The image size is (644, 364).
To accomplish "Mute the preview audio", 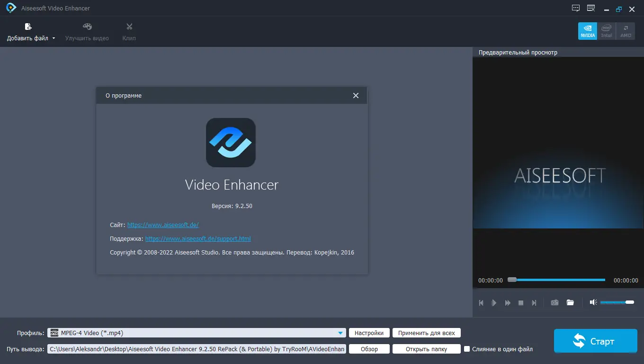I will click(x=593, y=302).
